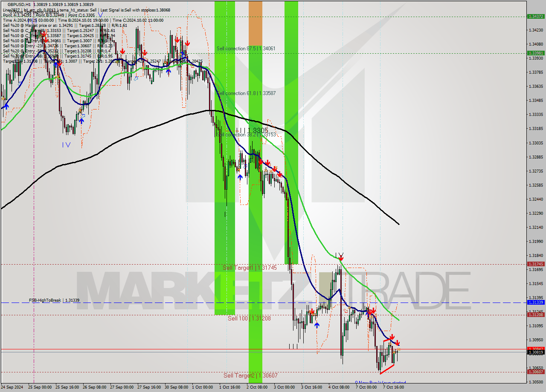The image size is (546, 392).
Task: Click the row with Target:1.31745 R/R:1.95
Action: [x=58, y=56]
